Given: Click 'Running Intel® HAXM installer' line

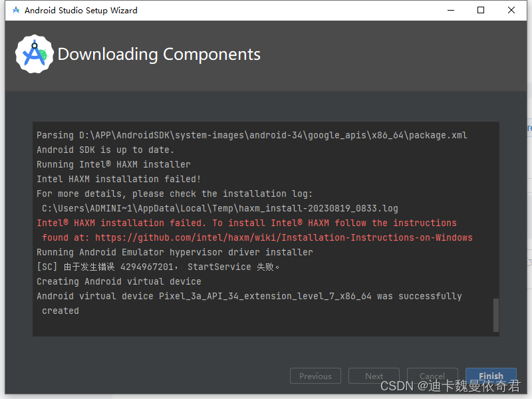Looking at the screenshot, I should pos(113,164).
